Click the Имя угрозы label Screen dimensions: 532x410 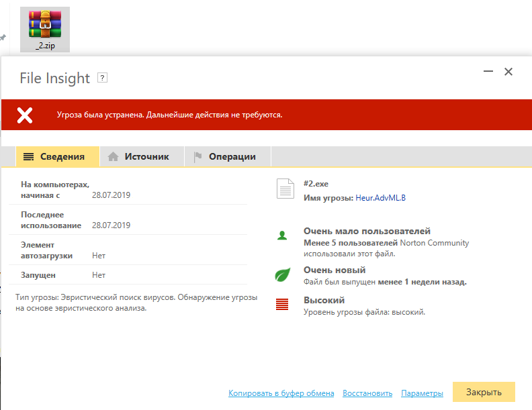[x=328, y=198]
